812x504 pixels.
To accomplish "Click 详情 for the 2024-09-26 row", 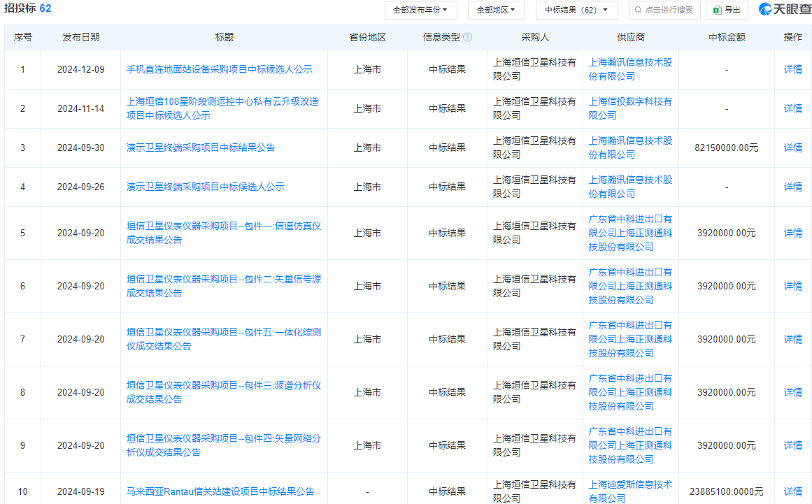I will [x=793, y=187].
